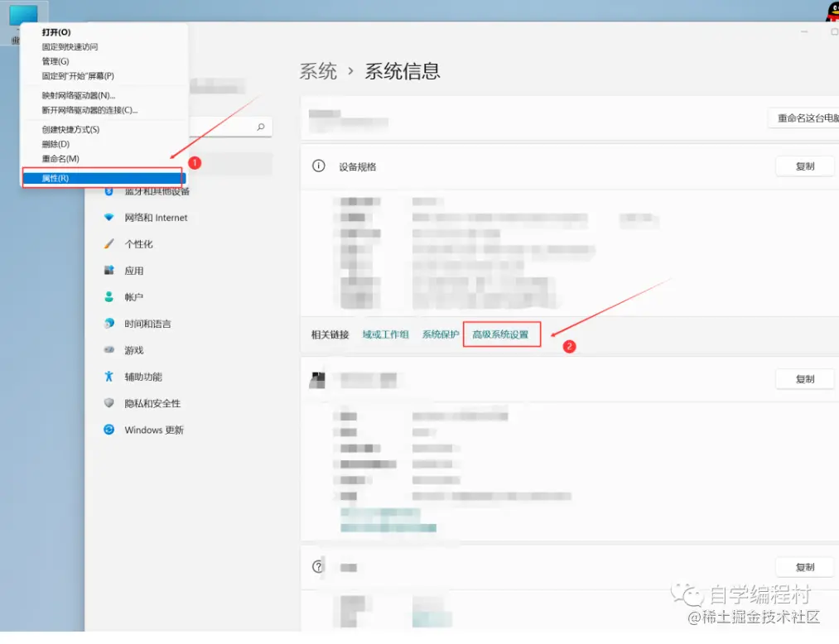Click the 隐私和安全性 shield icon

pyautogui.click(x=109, y=403)
